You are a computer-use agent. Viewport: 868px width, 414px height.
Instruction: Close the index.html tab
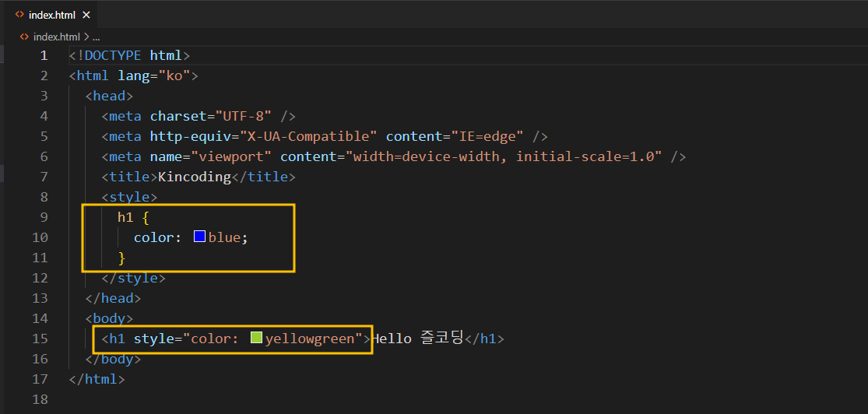pyautogui.click(x=86, y=15)
